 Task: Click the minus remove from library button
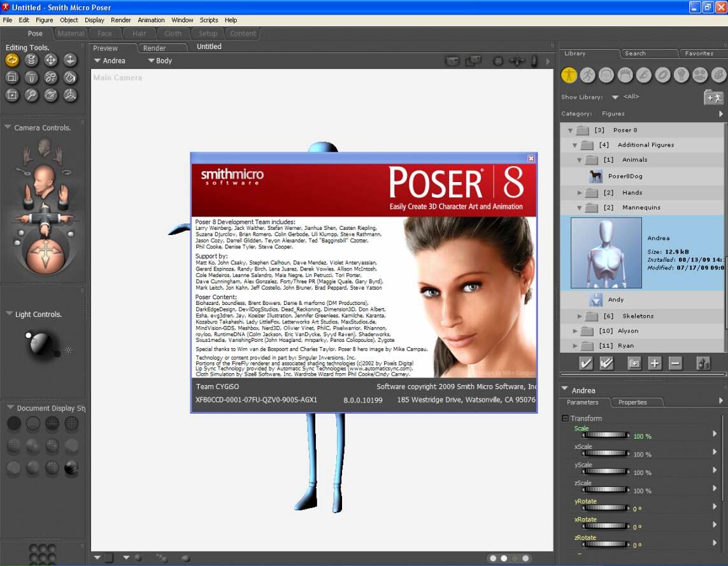[676, 364]
